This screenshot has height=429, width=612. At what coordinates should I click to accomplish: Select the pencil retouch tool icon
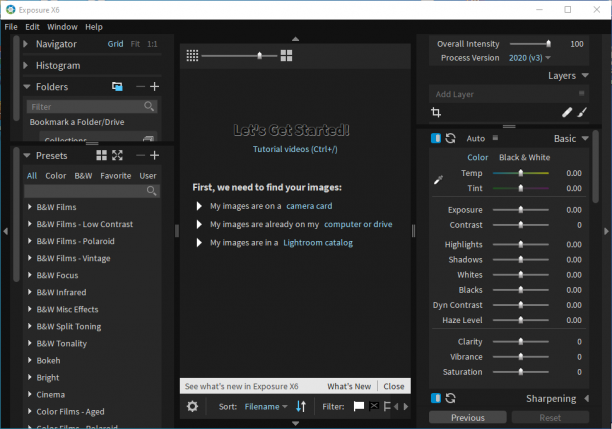[567, 112]
